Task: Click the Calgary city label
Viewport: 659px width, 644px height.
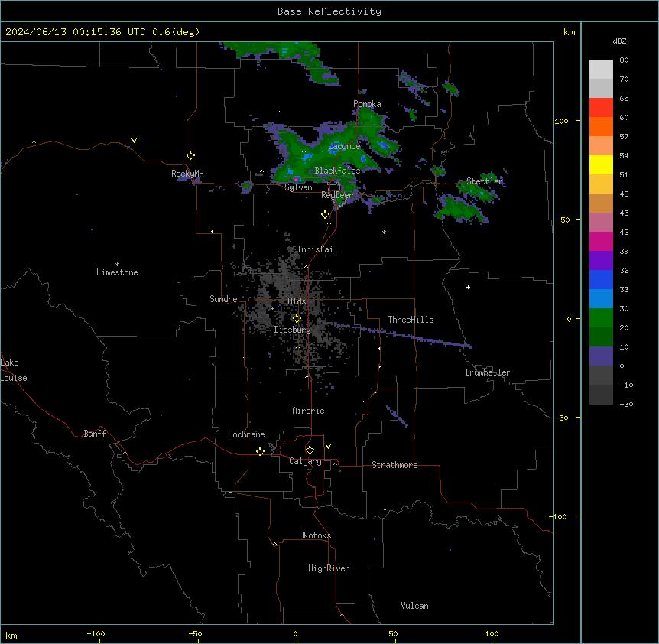Action: pyautogui.click(x=305, y=461)
